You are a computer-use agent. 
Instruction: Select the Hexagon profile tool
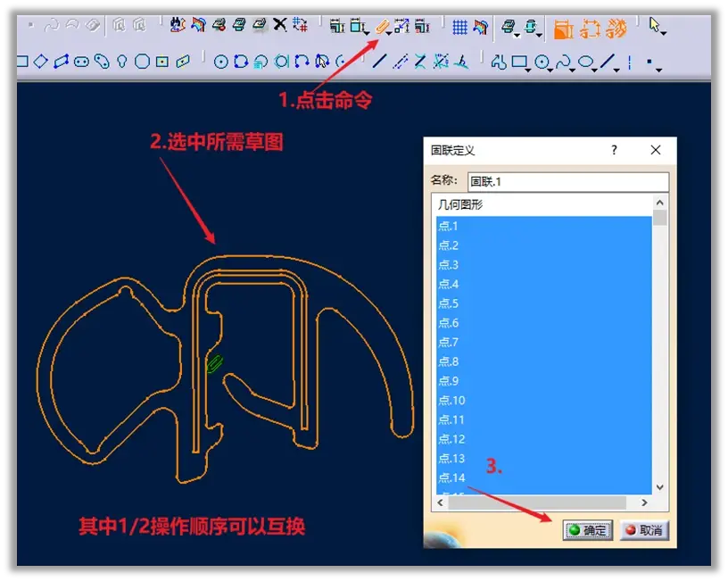142,62
